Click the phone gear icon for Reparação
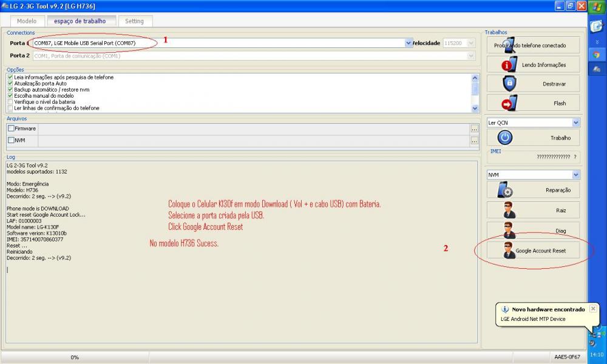 (506, 189)
